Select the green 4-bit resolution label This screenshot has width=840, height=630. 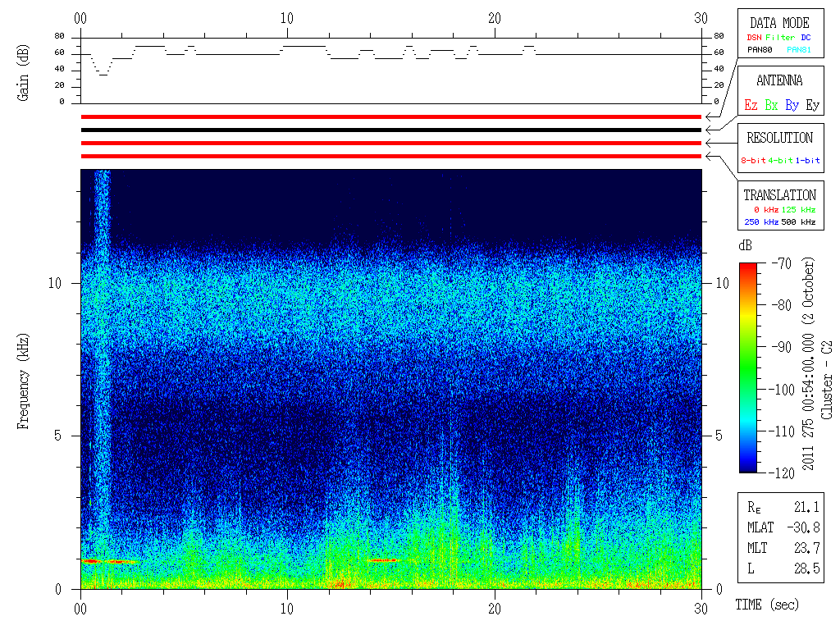click(780, 160)
